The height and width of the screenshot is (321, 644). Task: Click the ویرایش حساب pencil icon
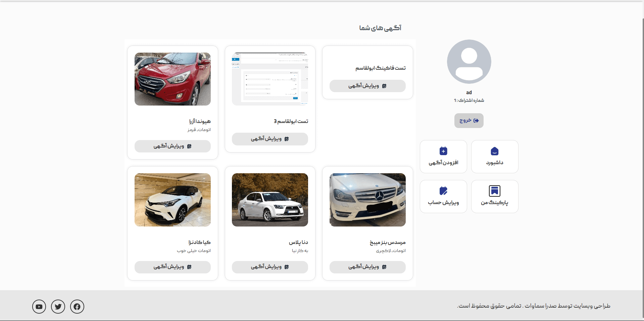pyautogui.click(x=443, y=191)
